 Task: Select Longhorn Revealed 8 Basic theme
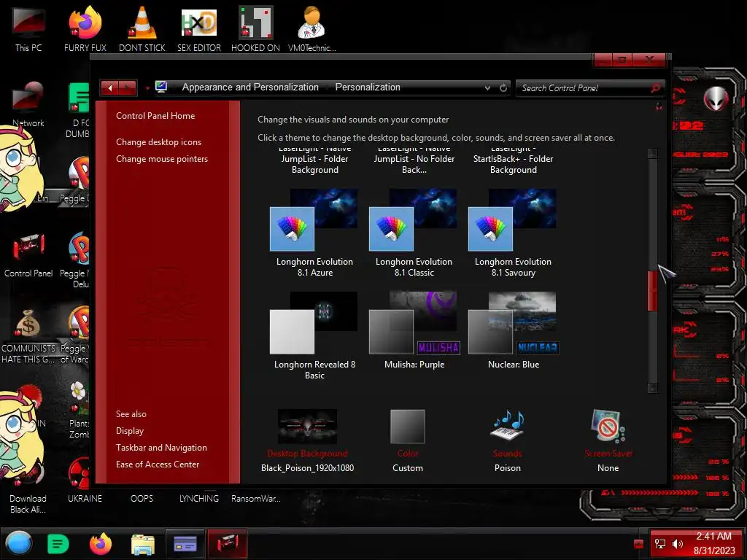click(314, 335)
